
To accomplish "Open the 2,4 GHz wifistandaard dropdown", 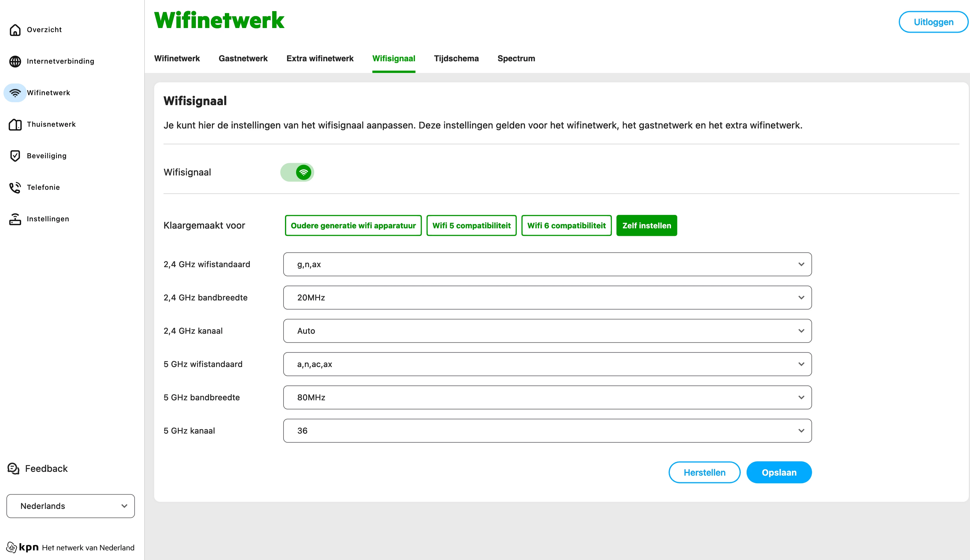I will pyautogui.click(x=547, y=264).
